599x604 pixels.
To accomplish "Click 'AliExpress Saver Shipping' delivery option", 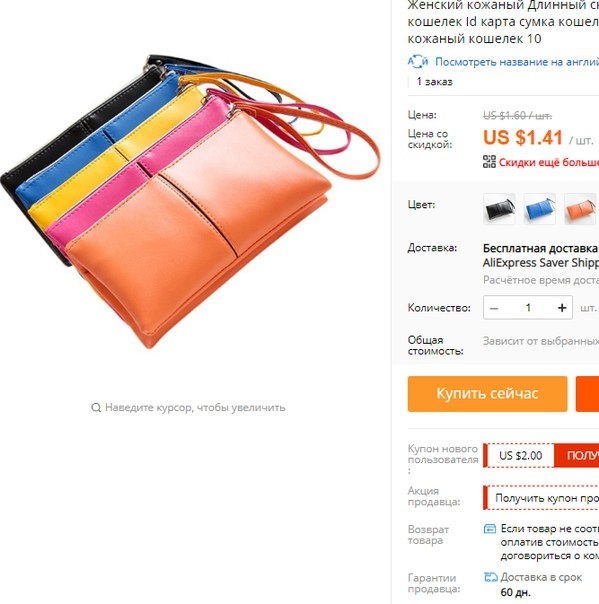I will tap(541, 263).
